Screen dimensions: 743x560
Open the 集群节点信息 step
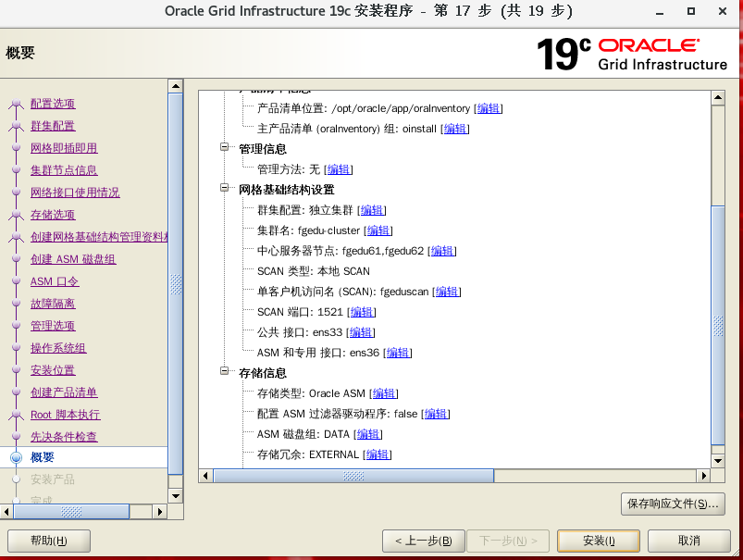(64, 170)
